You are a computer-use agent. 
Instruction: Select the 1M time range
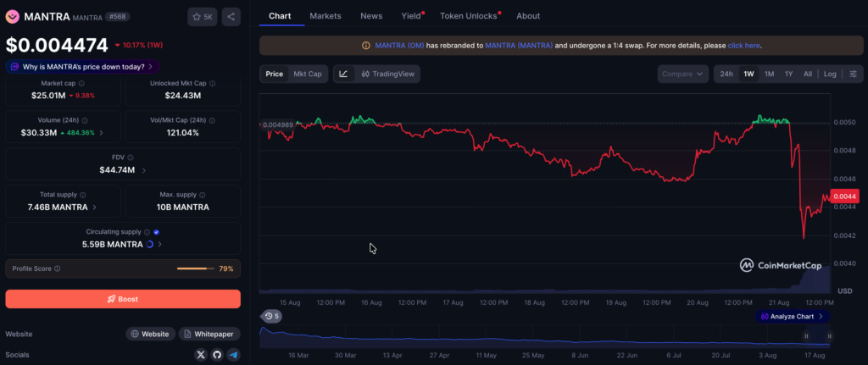point(770,75)
